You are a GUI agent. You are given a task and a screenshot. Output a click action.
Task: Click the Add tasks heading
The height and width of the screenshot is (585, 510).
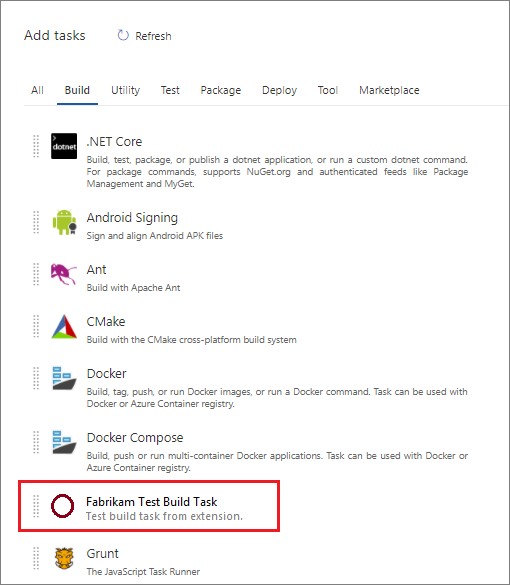(x=55, y=35)
